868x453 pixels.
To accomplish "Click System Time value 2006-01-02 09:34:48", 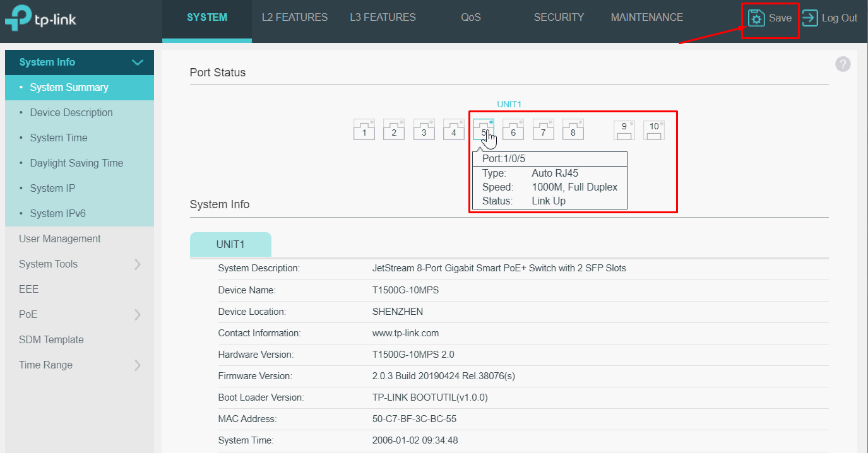I will click(415, 440).
